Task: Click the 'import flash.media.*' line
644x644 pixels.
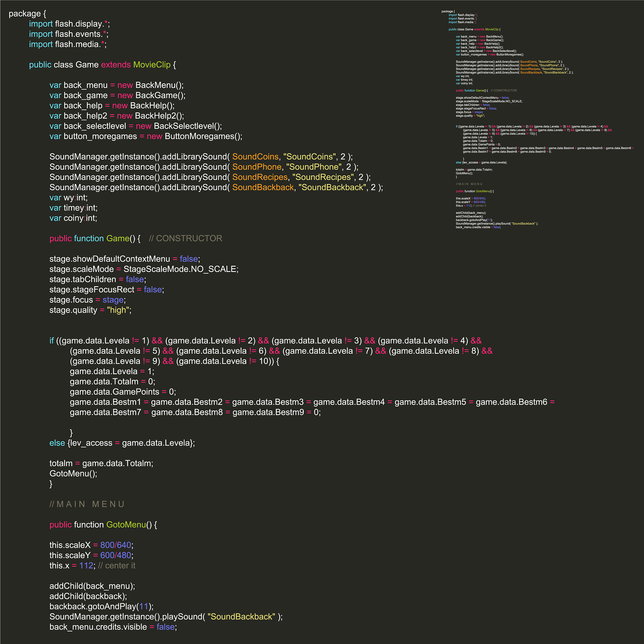Action: (68, 44)
